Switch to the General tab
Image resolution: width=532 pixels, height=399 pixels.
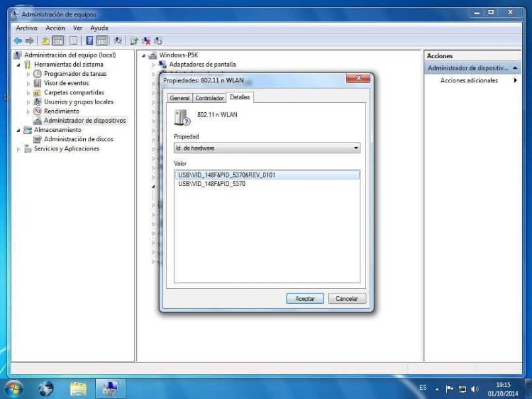180,98
